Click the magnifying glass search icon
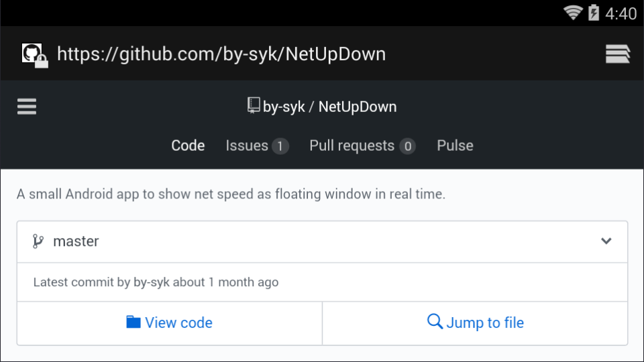Image resolution: width=644 pixels, height=362 pixels. coord(435,321)
